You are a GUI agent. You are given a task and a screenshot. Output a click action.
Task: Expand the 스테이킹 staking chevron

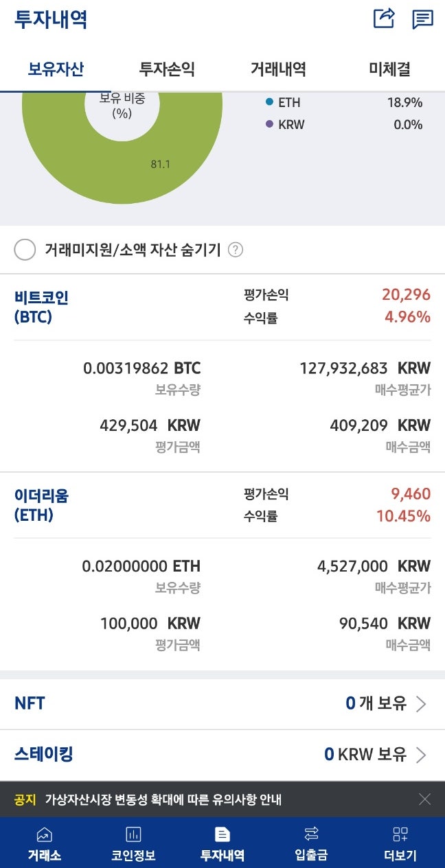pos(422,755)
